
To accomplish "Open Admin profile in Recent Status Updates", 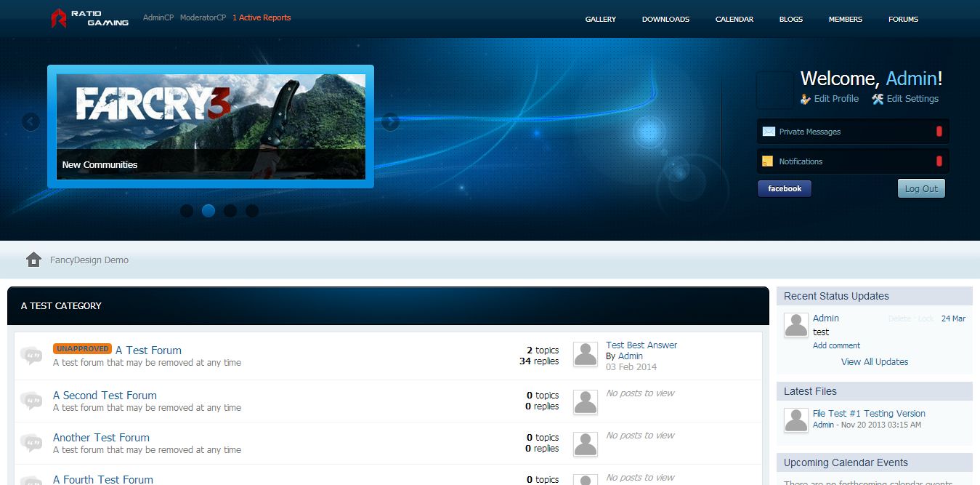I will tap(826, 318).
